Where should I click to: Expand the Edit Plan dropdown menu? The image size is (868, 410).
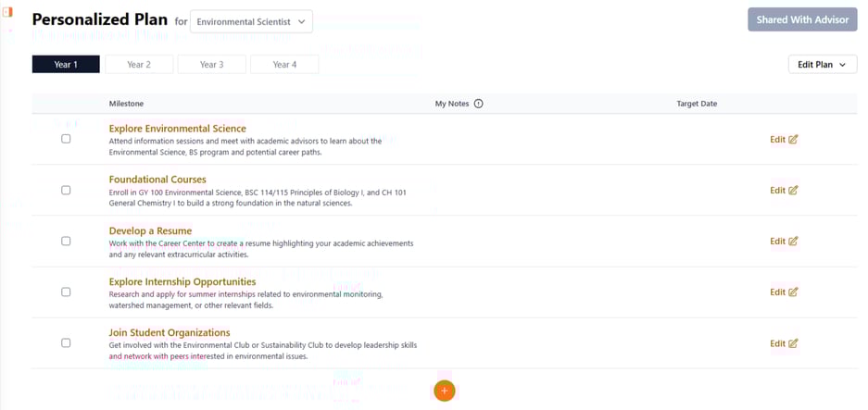[x=822, y=65]
